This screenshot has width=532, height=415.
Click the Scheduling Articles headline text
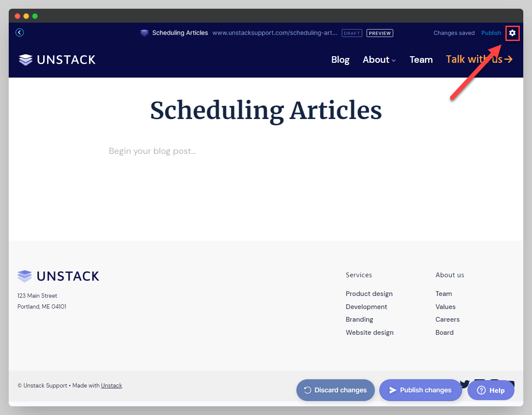[266, 111]
